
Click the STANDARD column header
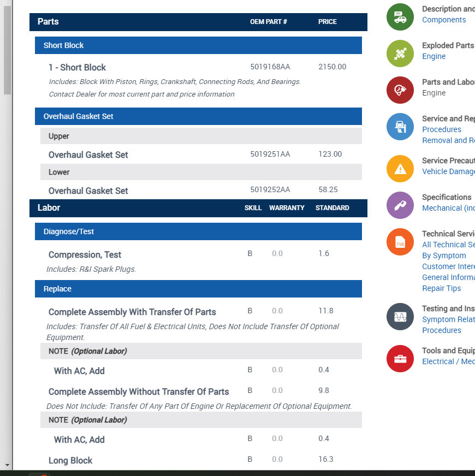tap(333, 208)
